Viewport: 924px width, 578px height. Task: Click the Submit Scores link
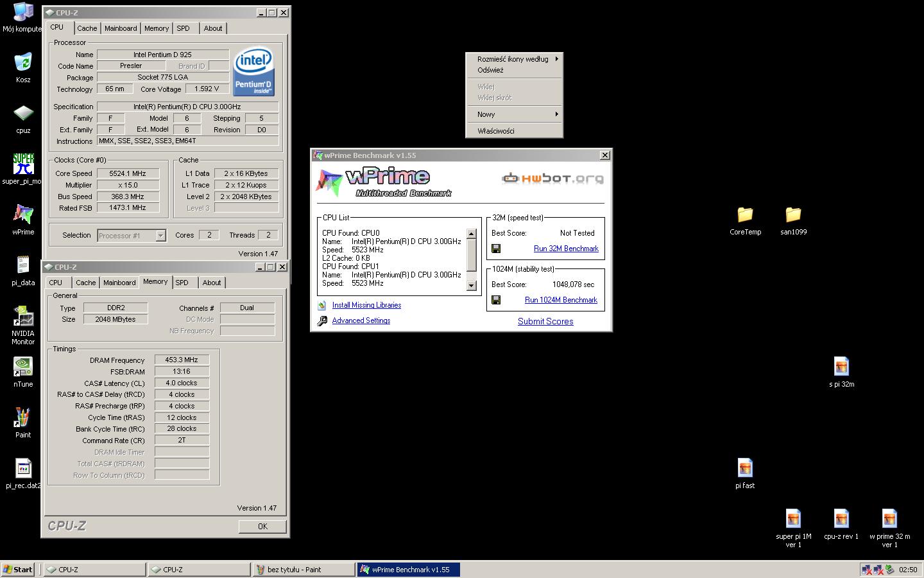(x=545, y=321)
